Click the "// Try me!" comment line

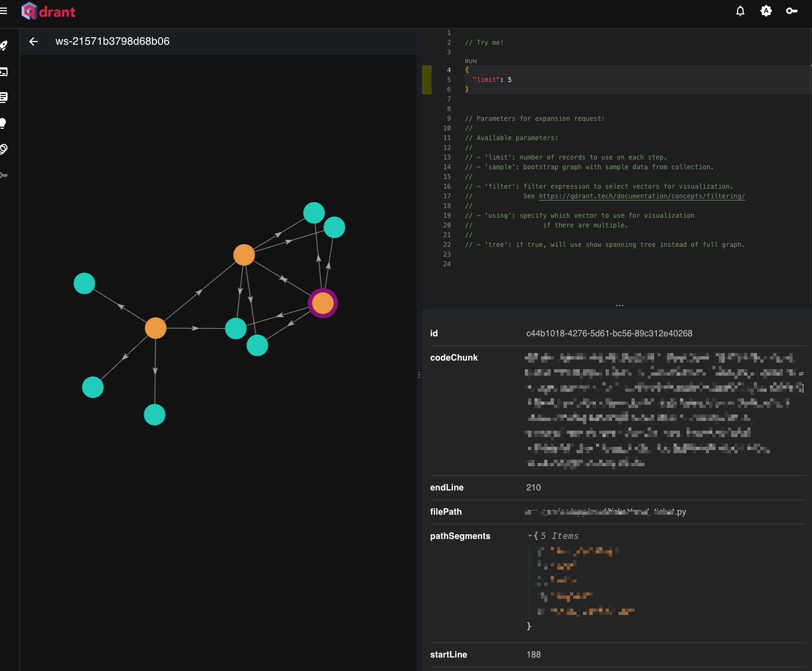click(484, 43)
